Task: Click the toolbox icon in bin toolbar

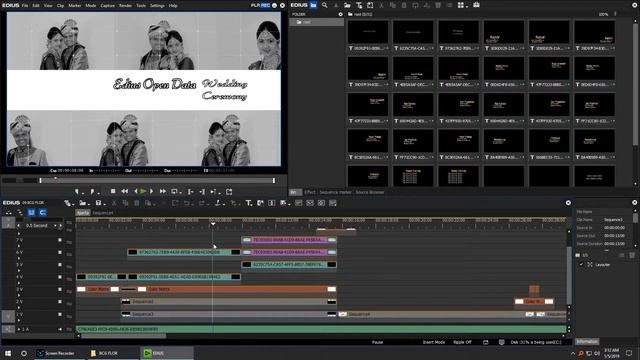Action: tap(476, 5)
